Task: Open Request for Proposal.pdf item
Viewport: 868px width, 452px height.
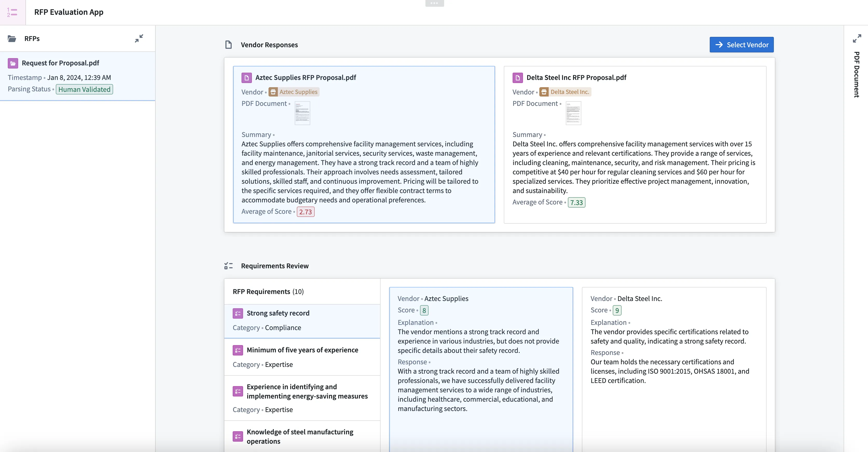Action: click(60, 63)
